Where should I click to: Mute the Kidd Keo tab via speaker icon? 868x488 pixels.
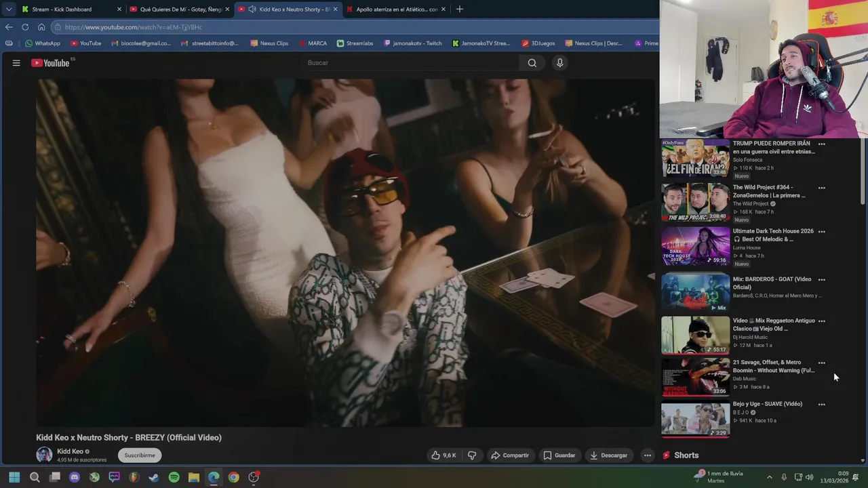click(252, 9)
